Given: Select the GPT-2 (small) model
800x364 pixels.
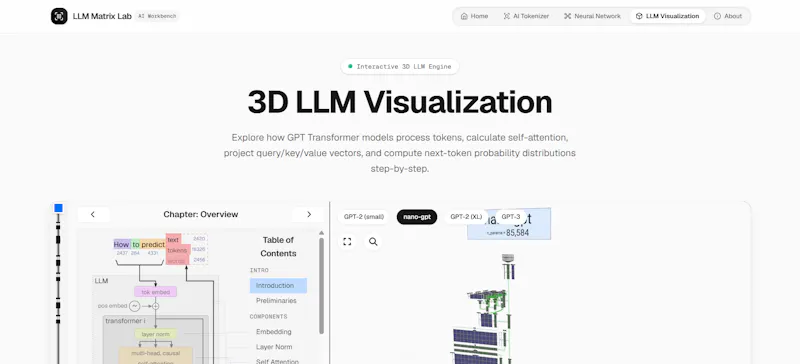Looking at the screenshot, I should pos(364,217).
